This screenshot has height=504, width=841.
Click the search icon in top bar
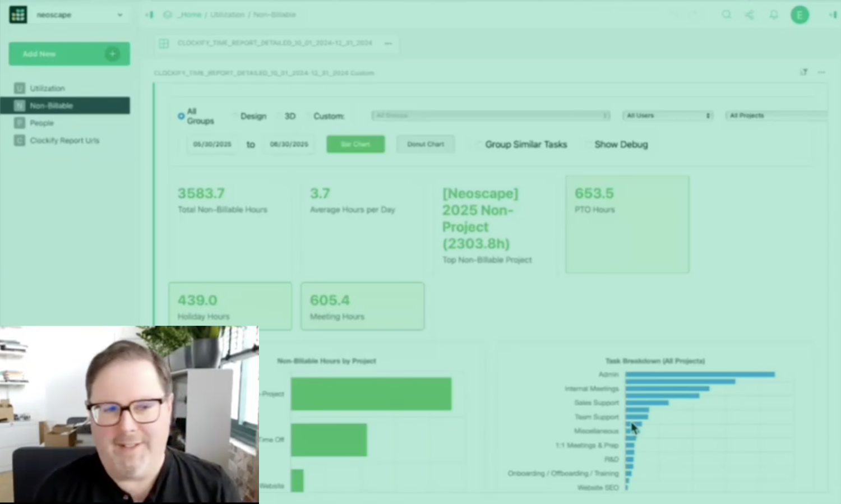click(726, 15)
